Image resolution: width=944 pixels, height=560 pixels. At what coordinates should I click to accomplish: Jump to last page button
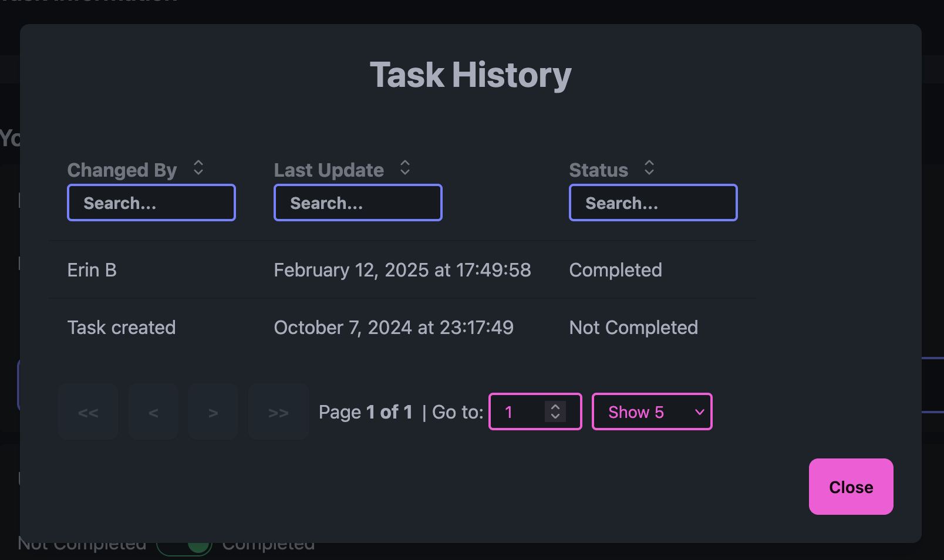pyautogui.click(x=278, y=412)
